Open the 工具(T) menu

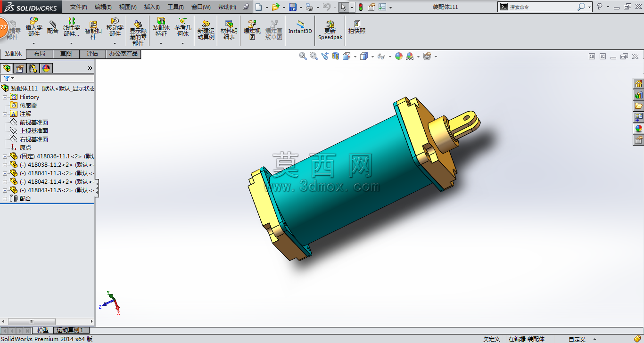(x=175, y=7)
